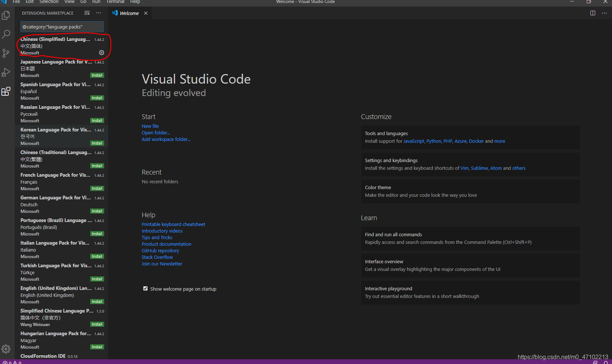Open Product documentation link
This screenshot has height=364, width=612.
pyautogui.click(x=166, y=244)
